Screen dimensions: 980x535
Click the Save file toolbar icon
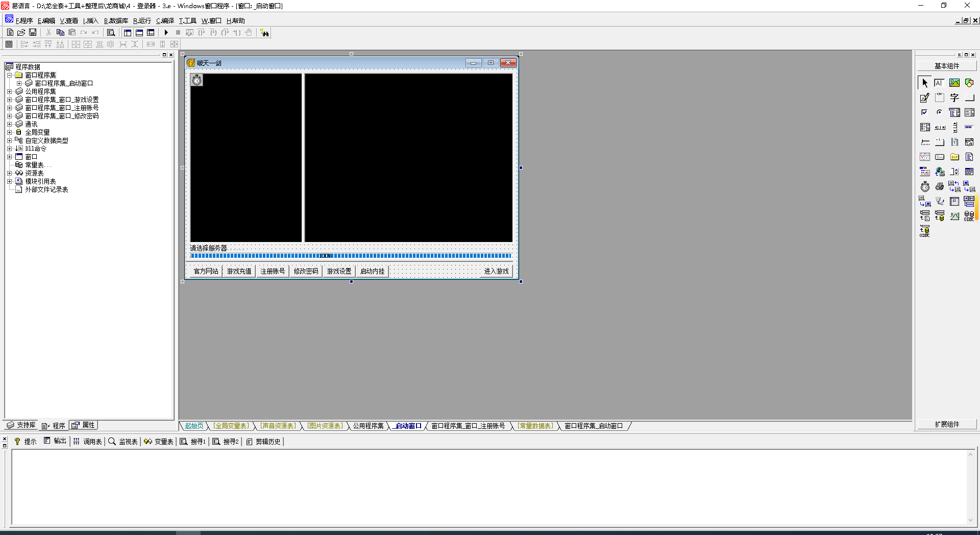(33, 33)
